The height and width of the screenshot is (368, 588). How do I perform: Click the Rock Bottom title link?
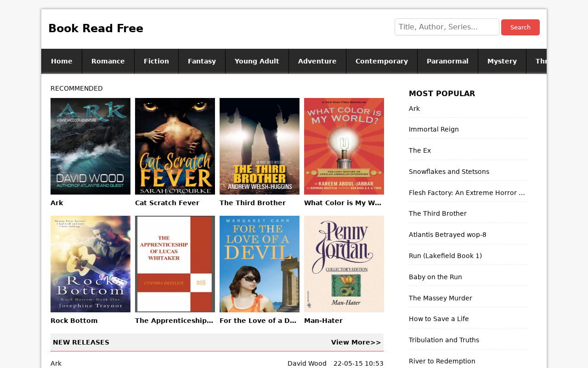74,321
